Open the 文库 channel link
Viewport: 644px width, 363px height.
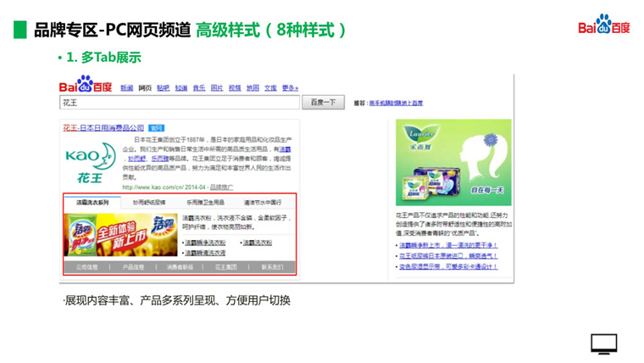tap(270, 88)
